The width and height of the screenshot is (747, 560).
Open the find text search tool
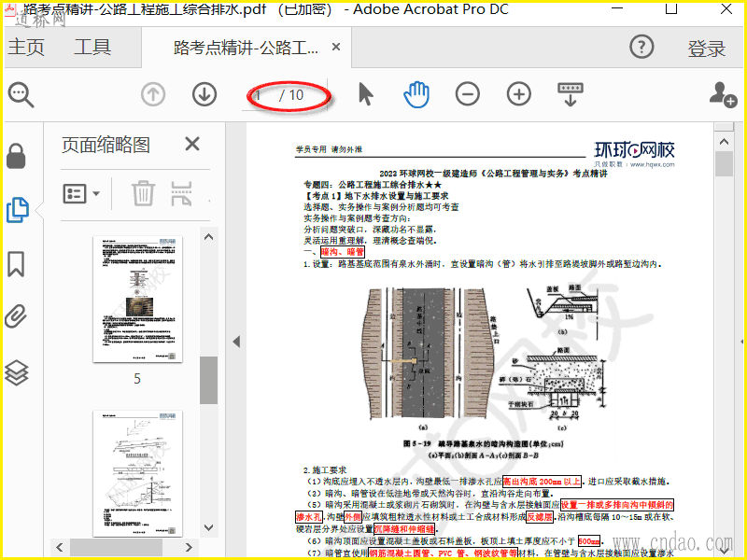tap(21, 95)
